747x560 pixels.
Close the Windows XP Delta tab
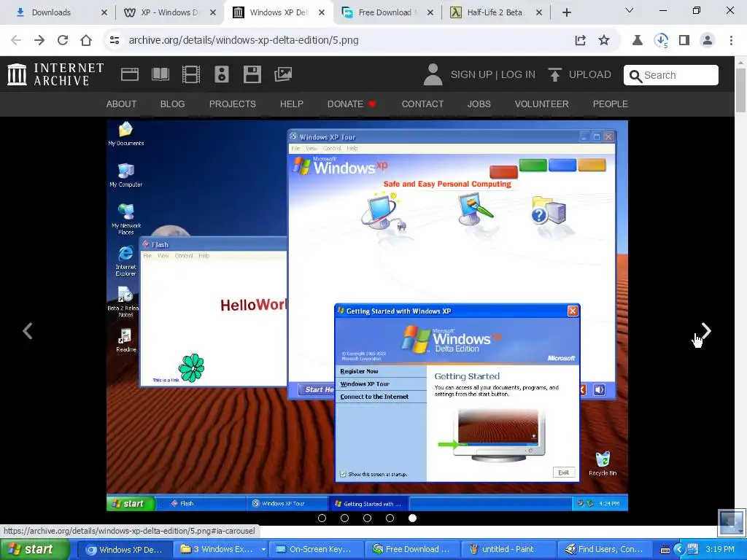point(322,12)
